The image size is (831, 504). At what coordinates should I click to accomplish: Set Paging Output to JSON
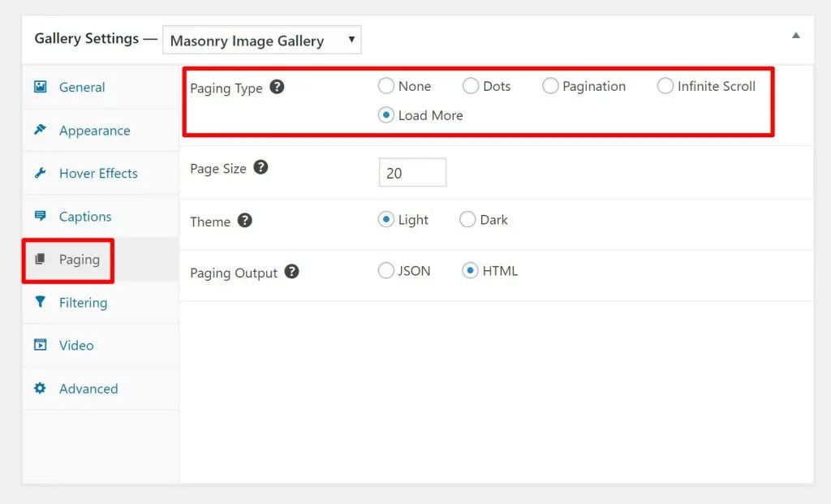click(x=386, y=271)
